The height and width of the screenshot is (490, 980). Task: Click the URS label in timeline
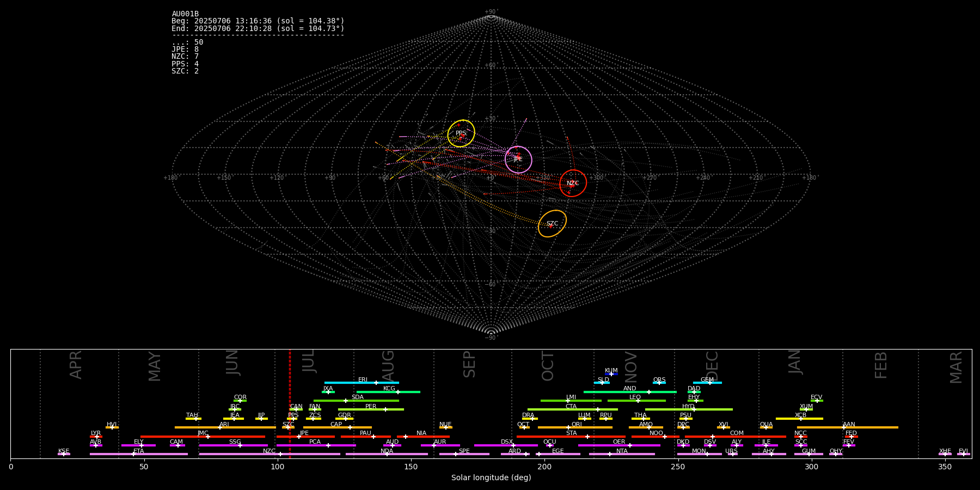tap(731, 451)
